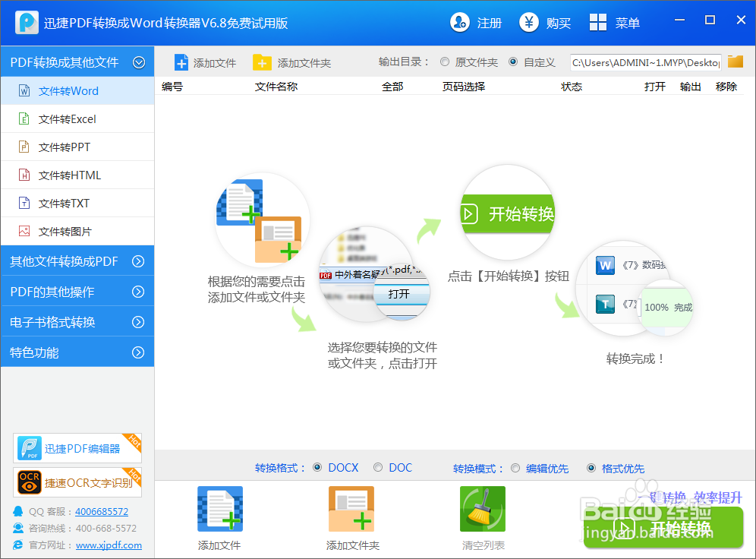
Task: Click the Excel file icon beside 文件转Excel
Action: click(24, 118)
